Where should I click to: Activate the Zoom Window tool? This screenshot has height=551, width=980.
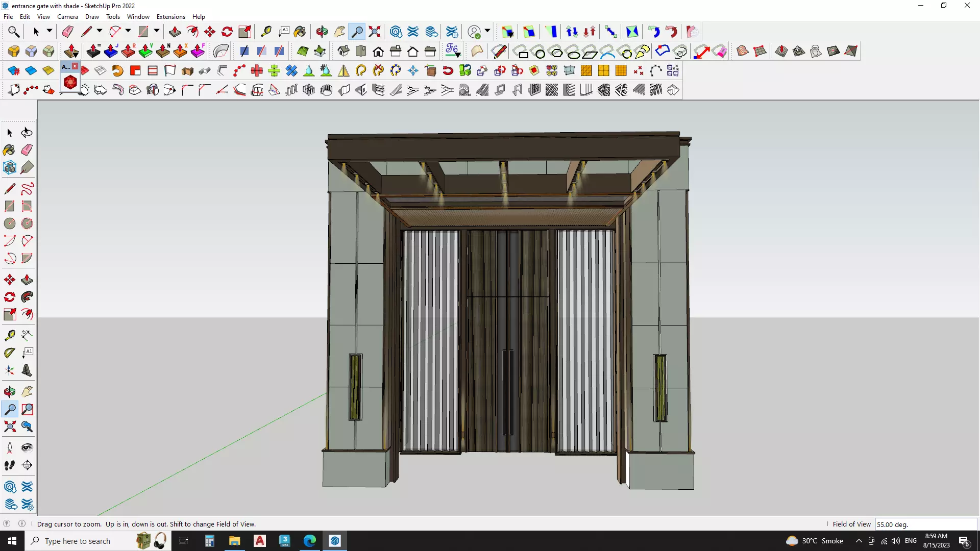point(27,409)
